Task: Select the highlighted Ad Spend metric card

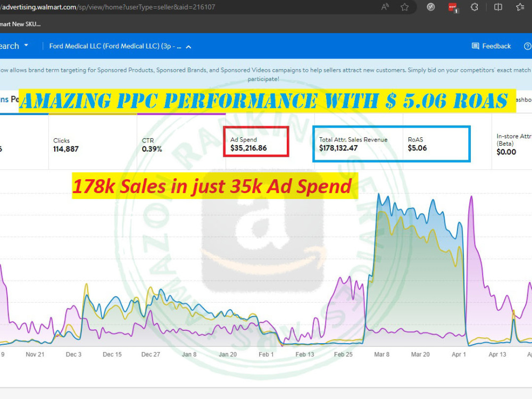Action: [255, 141]
